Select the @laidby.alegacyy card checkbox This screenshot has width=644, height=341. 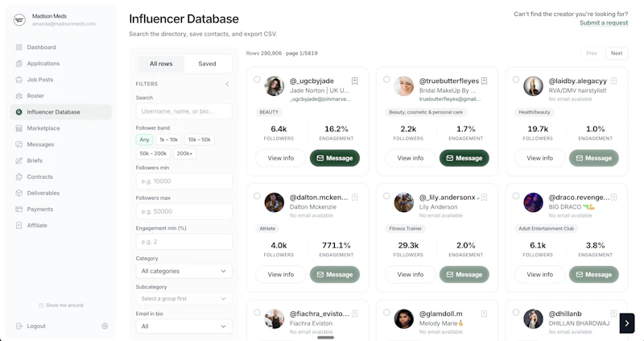point(516,79)
